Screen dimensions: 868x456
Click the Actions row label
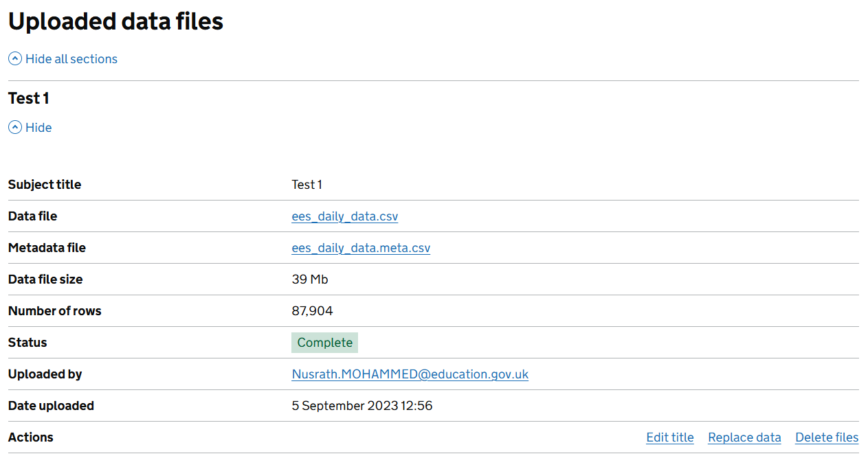[30, 437]
